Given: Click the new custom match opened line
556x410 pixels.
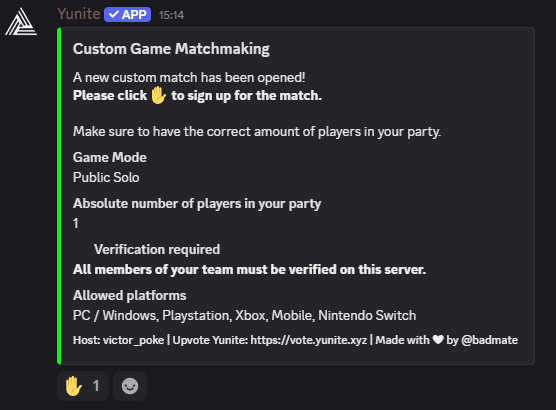Looking at the screenshot, I should coord(189,77).
